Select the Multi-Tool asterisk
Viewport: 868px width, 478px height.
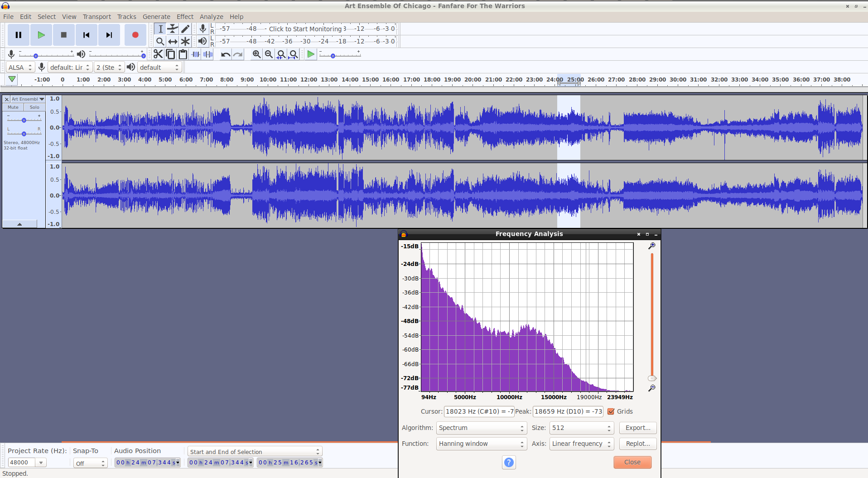click(185, 41)
